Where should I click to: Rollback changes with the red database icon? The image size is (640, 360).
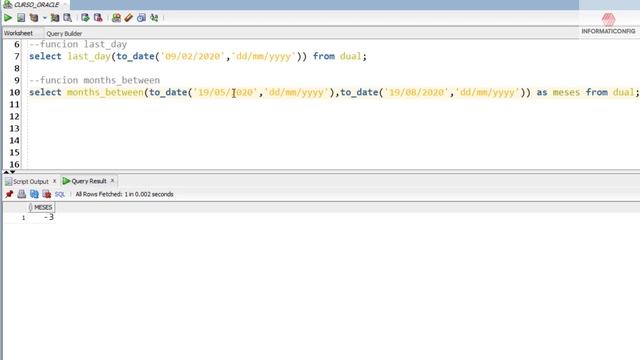click(x=98, y=18)
